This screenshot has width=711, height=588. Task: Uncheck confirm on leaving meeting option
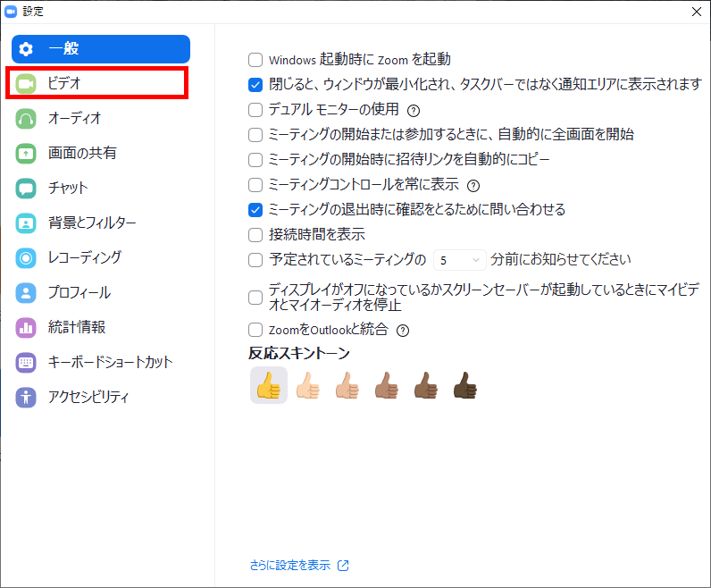(x=255, y=210)
